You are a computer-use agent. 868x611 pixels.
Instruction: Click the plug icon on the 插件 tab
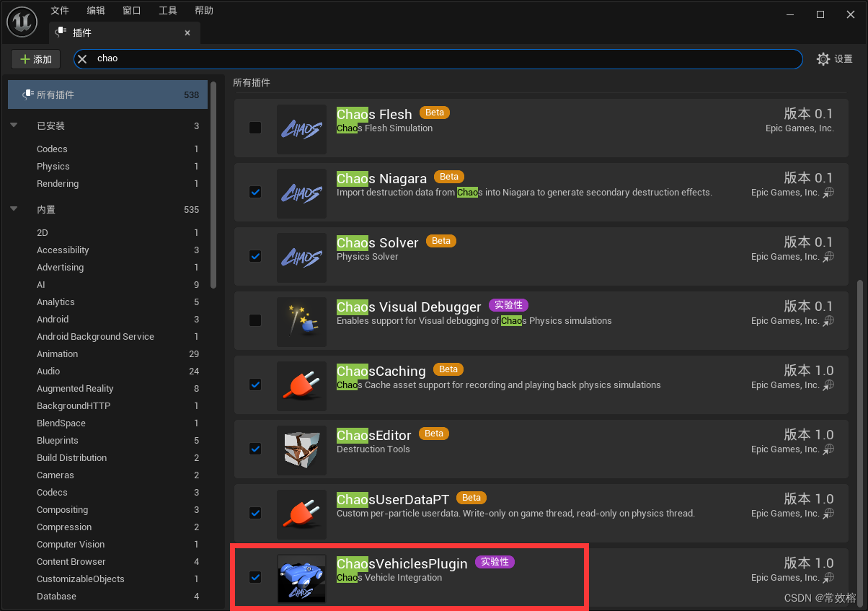click(x=61, y=32)
